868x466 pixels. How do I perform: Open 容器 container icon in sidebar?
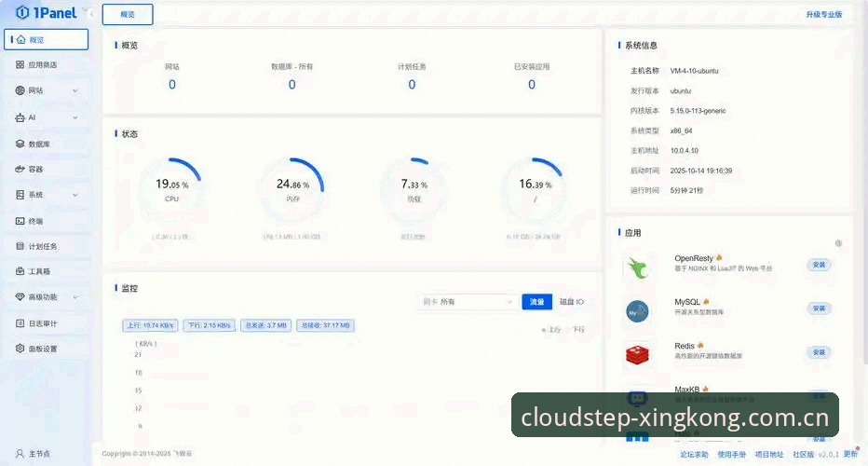(x=20, y=169)
